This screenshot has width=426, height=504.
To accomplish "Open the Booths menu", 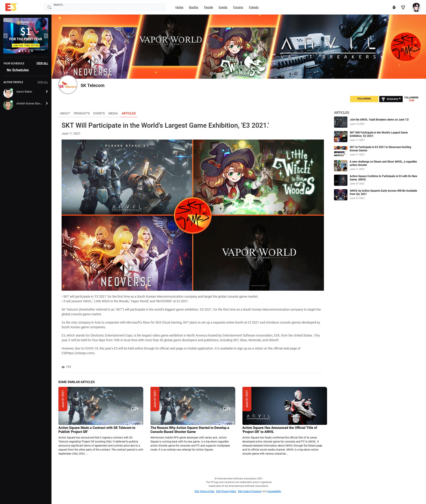I will point(193,7).
